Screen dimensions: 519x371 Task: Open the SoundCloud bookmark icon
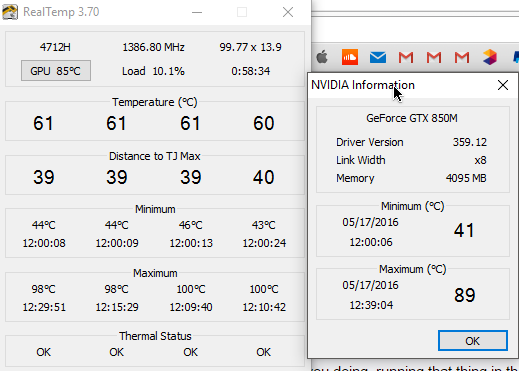tap(350, 57)
